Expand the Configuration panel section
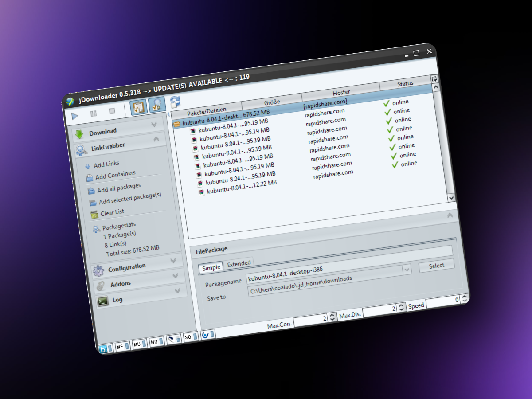The image size is (532, 399). click(x=173, y=261)
